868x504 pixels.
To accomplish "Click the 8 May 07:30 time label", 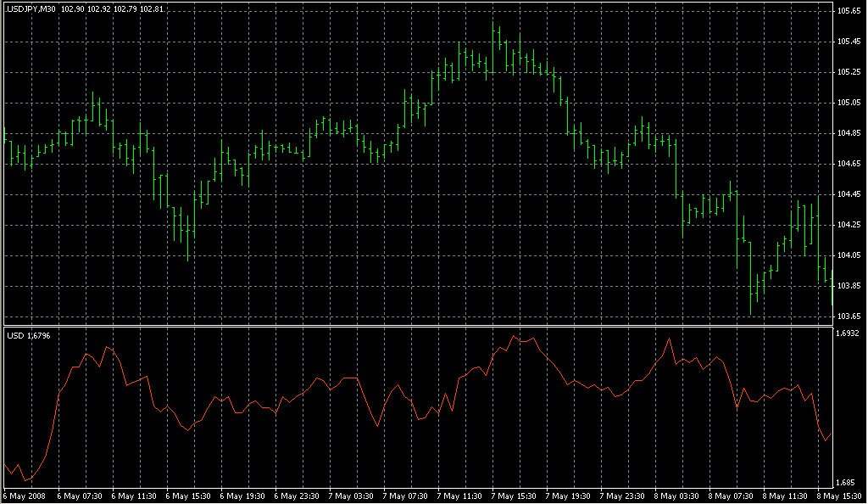I will click(734, 496).
